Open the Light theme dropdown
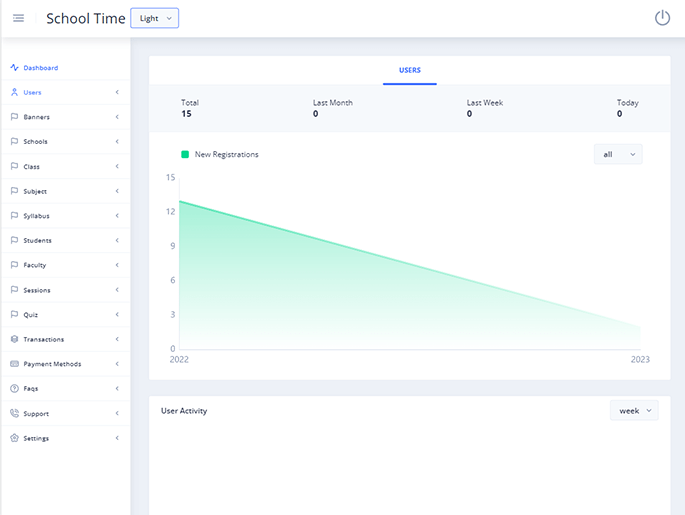The height and width of the screenshot is (515, 685). [155, 18]
